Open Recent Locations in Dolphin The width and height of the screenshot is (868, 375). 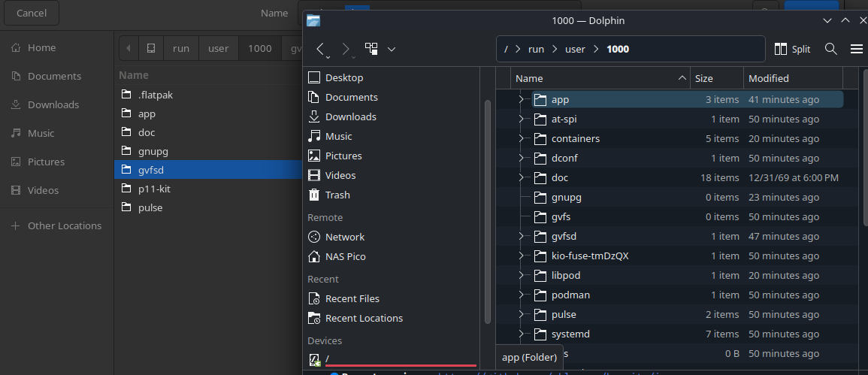pos(355,318)
